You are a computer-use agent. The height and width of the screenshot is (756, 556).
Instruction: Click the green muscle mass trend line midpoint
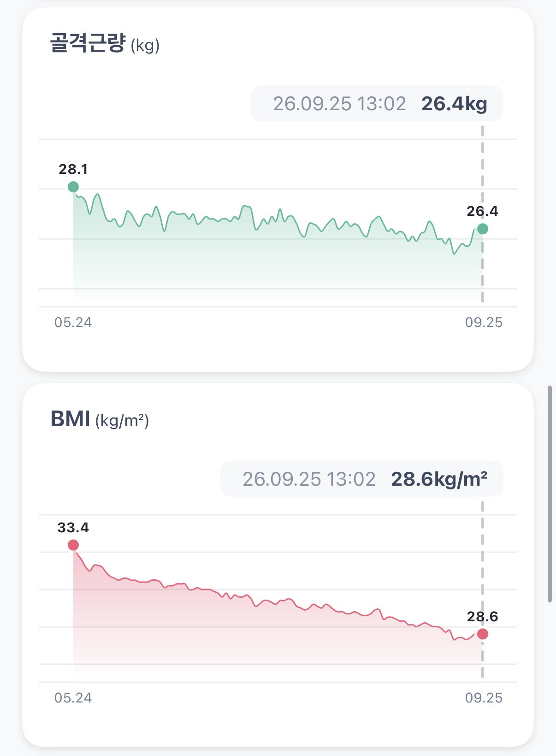coord(278,216)
